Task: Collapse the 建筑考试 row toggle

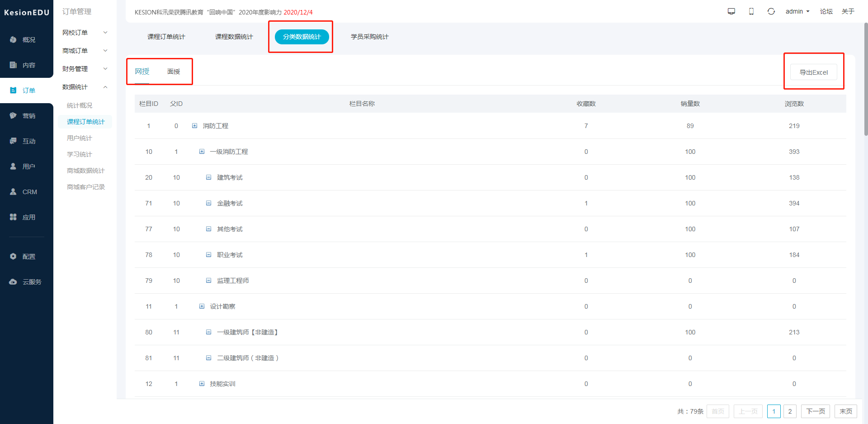Action: tap(208, 177)
